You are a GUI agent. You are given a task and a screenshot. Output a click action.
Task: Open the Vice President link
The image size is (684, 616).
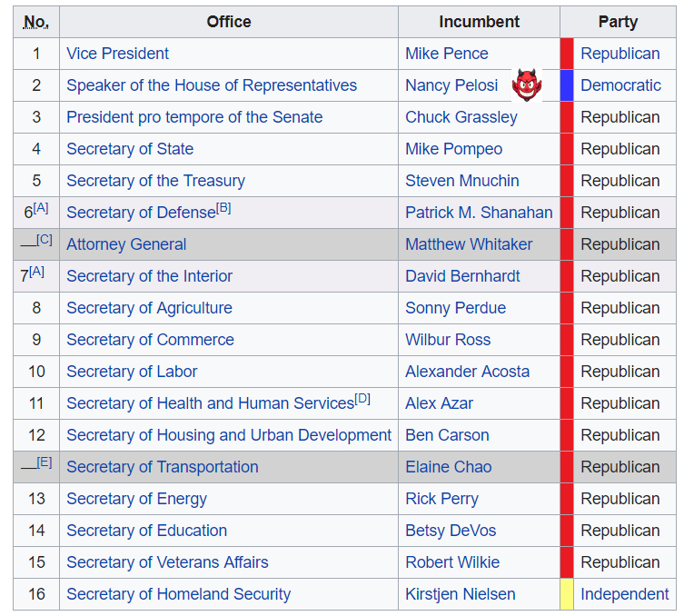[x=117, y=54]
